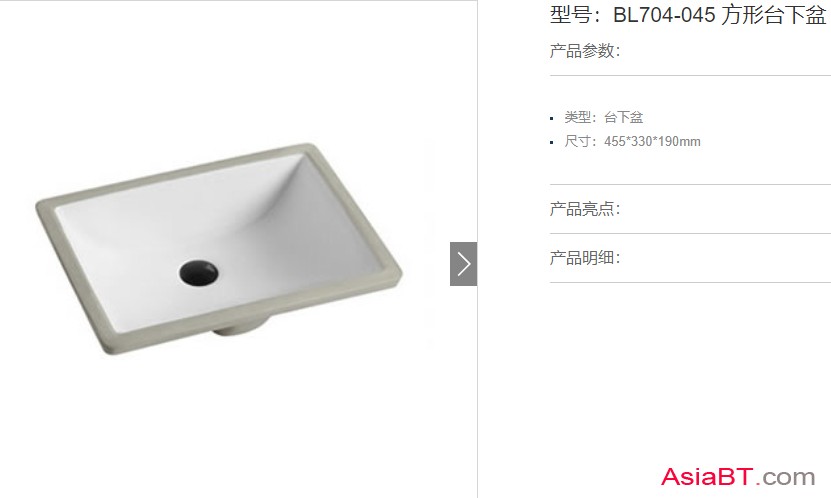Click the gray .com part of watermark

tap(786, 478)
